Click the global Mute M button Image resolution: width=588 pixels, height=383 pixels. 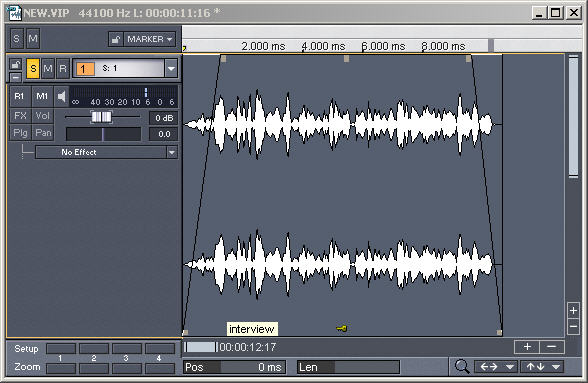[x=33, y=39]
